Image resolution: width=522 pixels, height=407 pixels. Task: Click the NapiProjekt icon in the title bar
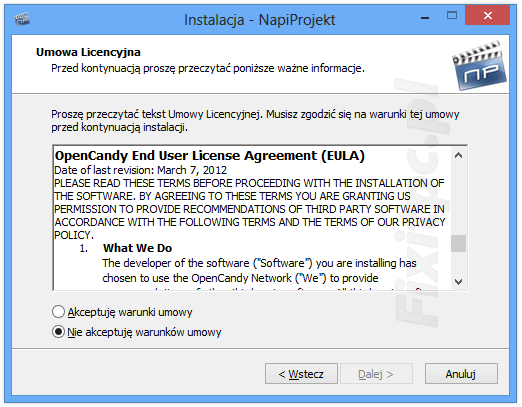tap(22, 19)
